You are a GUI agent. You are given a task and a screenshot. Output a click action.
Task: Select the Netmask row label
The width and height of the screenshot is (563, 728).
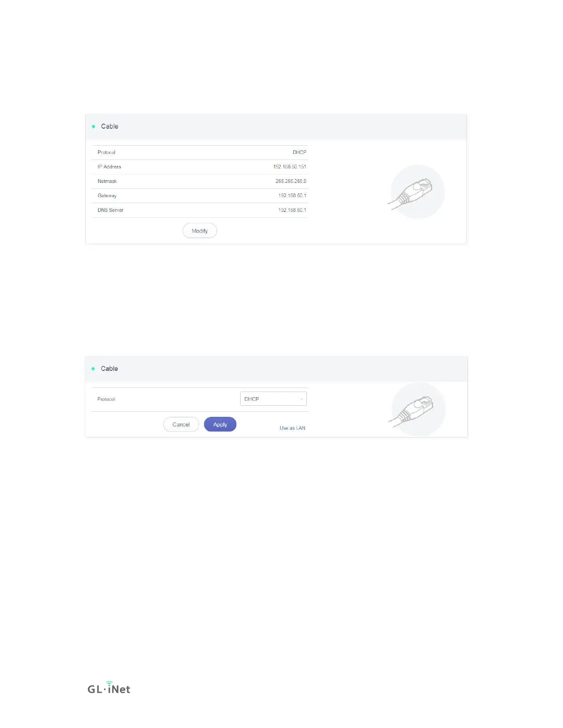point(107,181)
